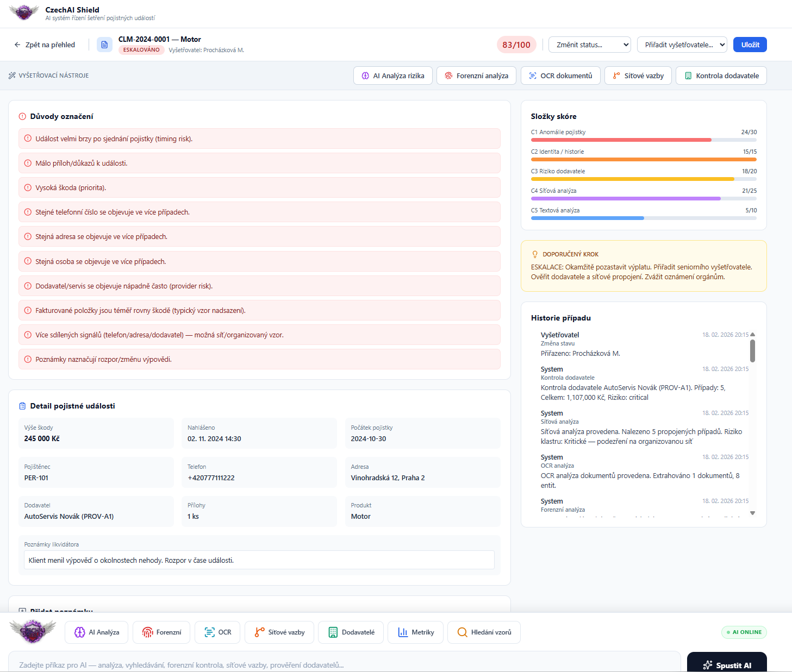Click the Spustit AI button
Image resolution: width=792 pixels, height=672 pixels.
point(727,664)
